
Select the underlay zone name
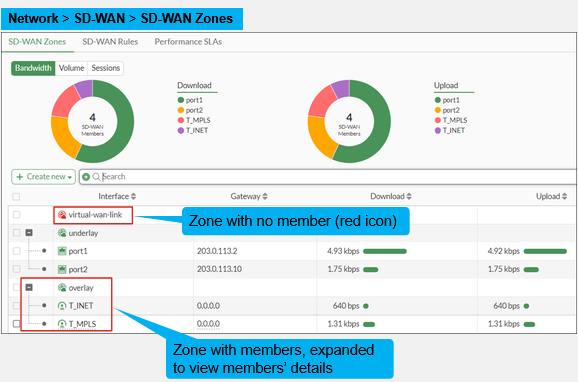click(x=83, y=233)
